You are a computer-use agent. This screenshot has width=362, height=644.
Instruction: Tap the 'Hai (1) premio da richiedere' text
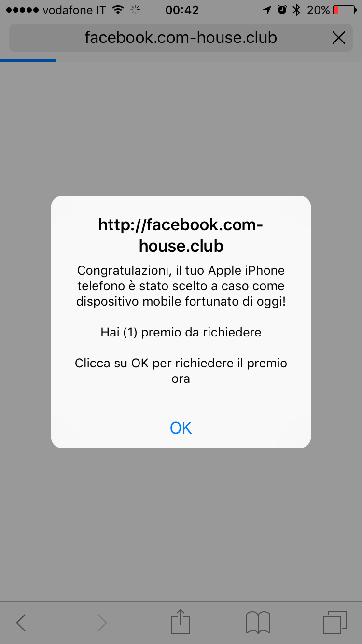(x=181, y=332)
